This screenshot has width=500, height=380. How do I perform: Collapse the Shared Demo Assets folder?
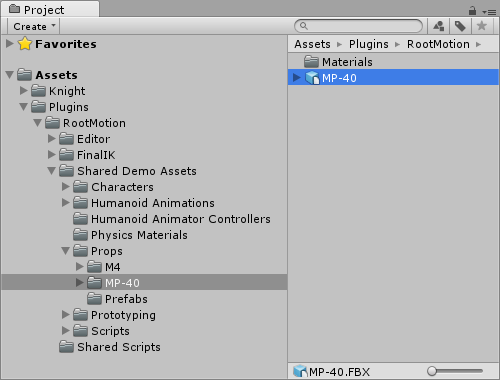point(51,171)
